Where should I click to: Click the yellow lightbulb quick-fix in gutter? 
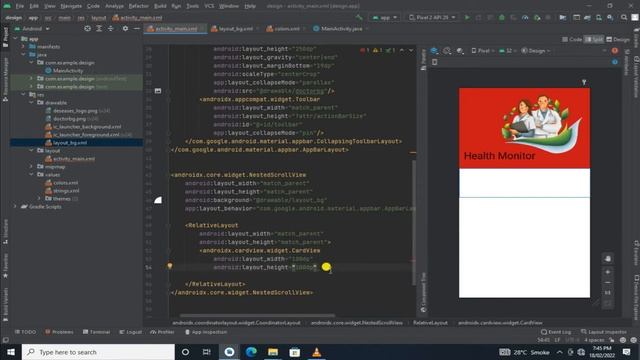(x=170, y=266)
